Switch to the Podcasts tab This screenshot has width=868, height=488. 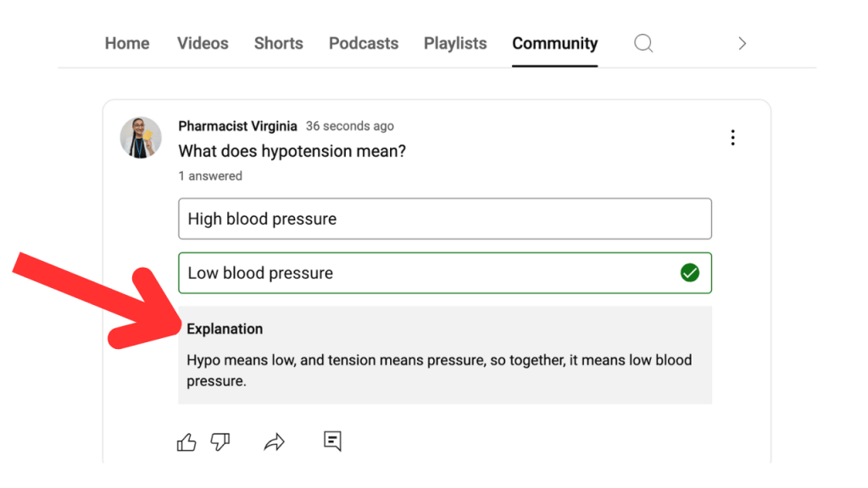point(363,43)
